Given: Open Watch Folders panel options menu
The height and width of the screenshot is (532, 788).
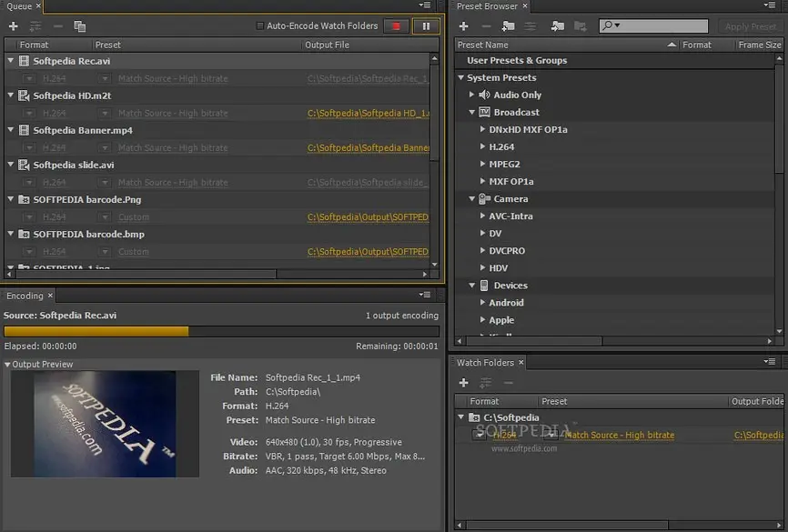Looking at the screenshot, I should [x=770, y=362].
